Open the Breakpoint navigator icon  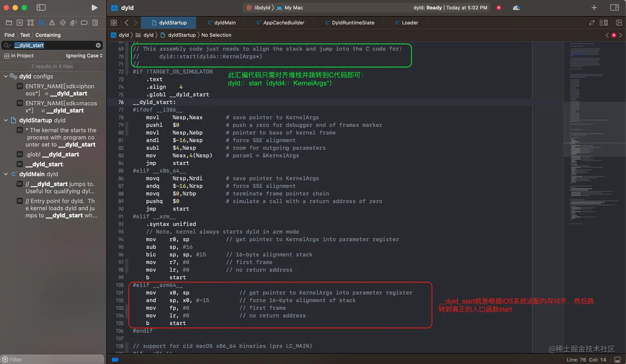(x=84, y=23)
